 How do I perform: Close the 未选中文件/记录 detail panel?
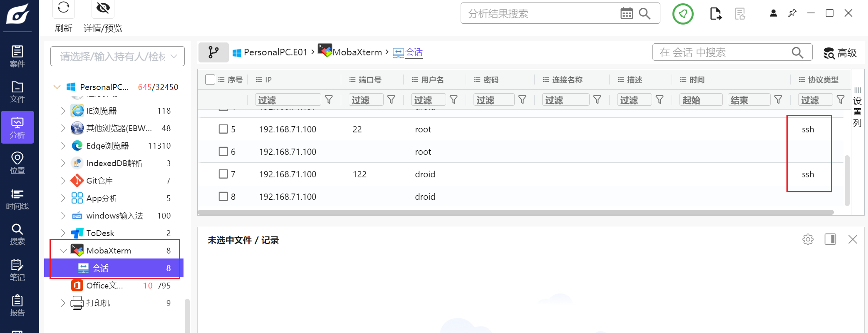tap(853, 239)
